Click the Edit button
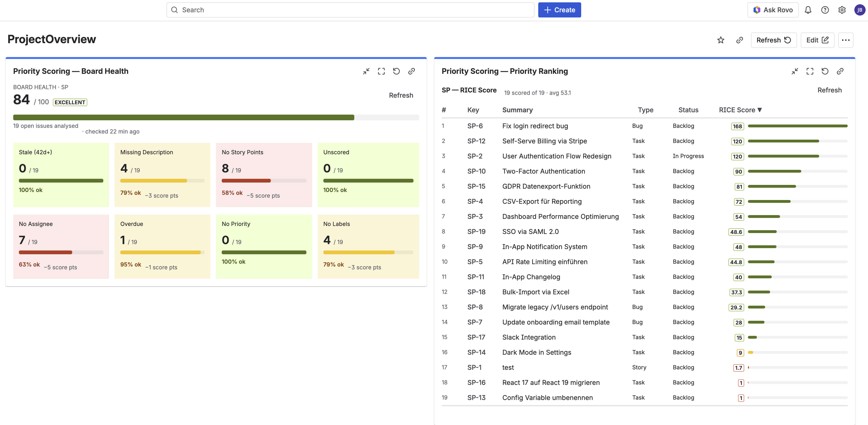 click(818, 40)
